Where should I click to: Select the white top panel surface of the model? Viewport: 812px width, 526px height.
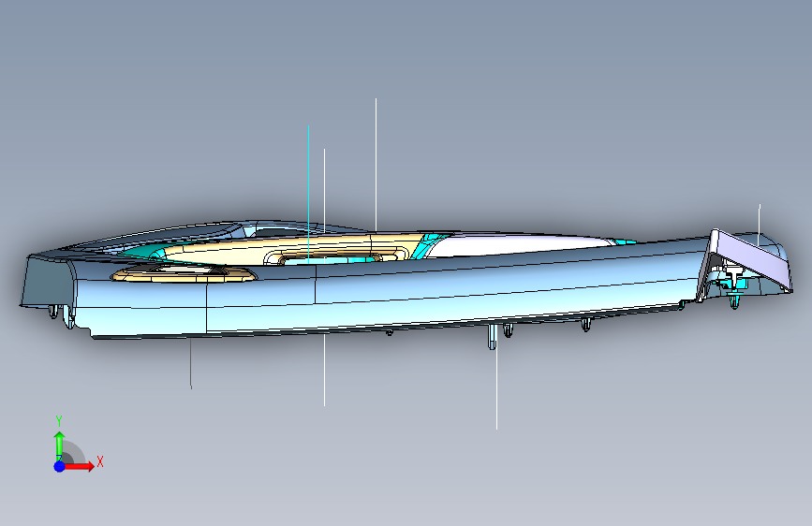click(518, 244)
